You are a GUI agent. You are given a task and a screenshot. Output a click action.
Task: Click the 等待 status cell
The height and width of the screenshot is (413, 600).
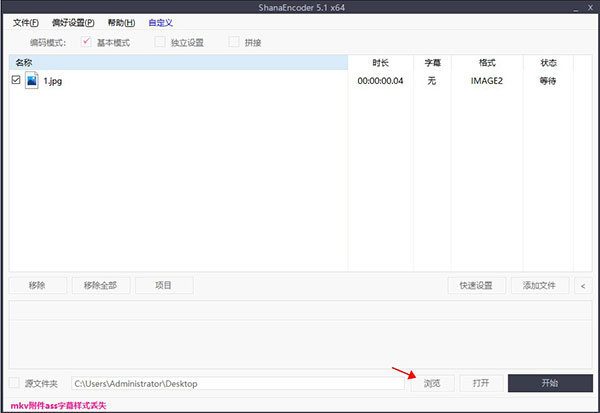pos(548,81)
